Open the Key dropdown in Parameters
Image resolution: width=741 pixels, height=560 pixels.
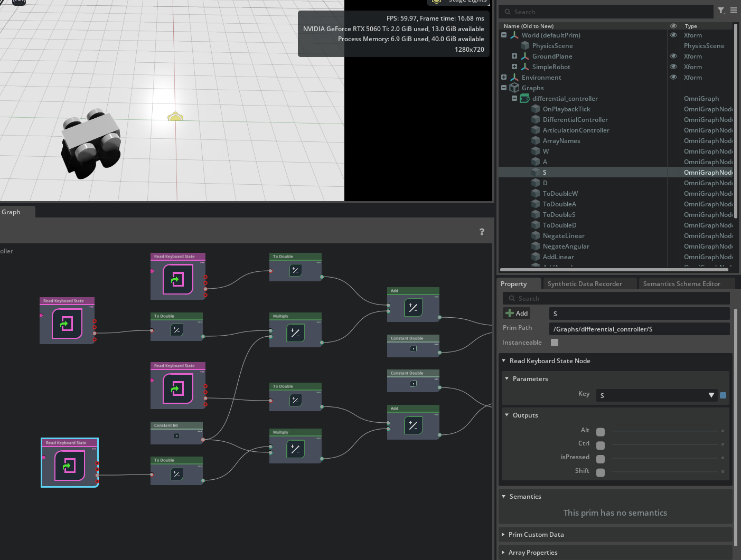click(x=656, y=395)
